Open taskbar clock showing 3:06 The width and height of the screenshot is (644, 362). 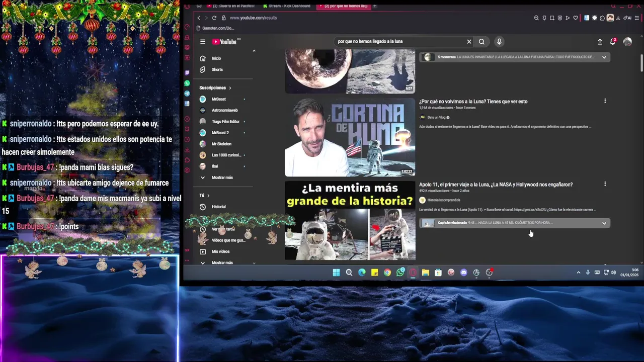coord(629,273)
